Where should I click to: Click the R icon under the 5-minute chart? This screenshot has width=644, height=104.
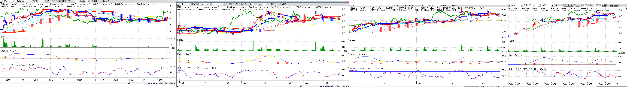[x=169, y=83]
